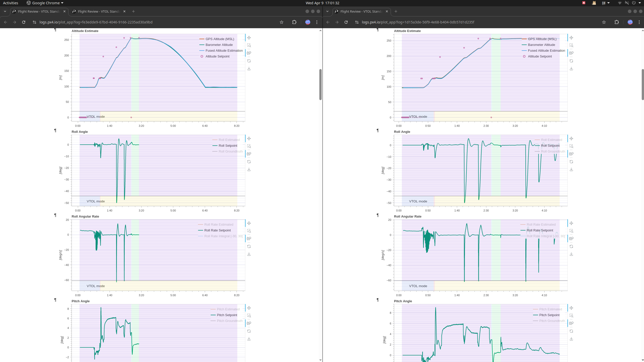Click paragraph anchor beside left Roll Angular Rate
Image resolution: width=644 pixels, height=362 pixels.
point(55,215)
